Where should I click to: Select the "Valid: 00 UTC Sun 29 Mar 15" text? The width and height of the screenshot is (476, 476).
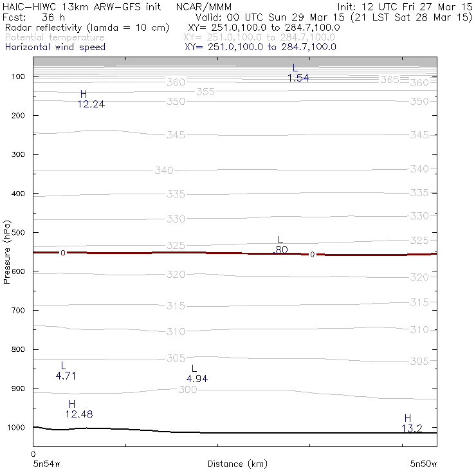pos(270,17)
